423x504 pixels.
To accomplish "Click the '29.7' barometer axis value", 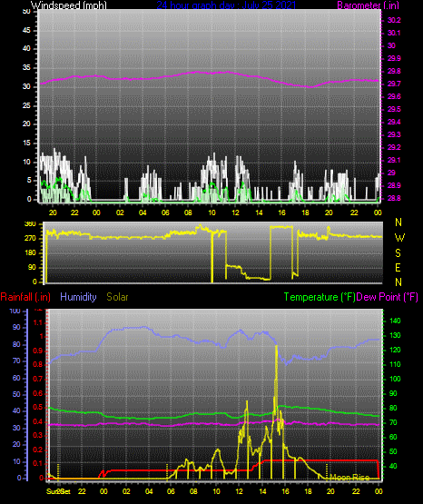I will pos(394,84).
